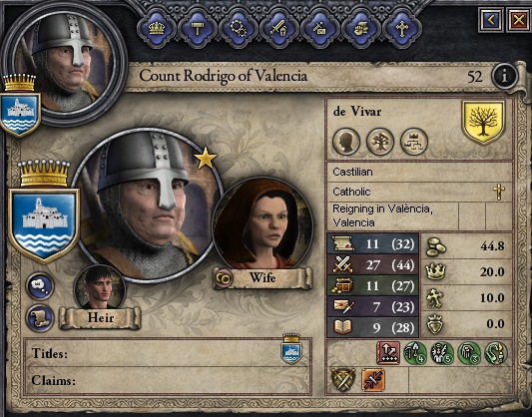Open the Laws hammer tab icon
The height and width of the screenshot is (417, 532).
pyautogui.click(x=197, y=29)
